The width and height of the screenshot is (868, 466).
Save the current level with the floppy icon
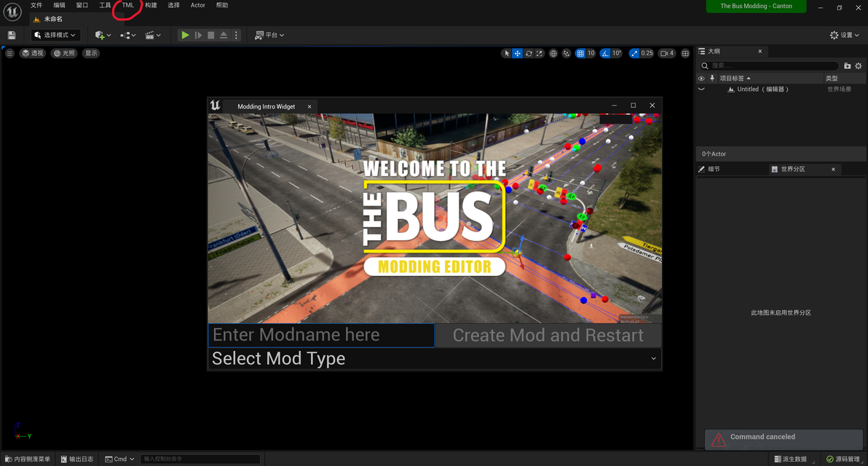(12, 35)
